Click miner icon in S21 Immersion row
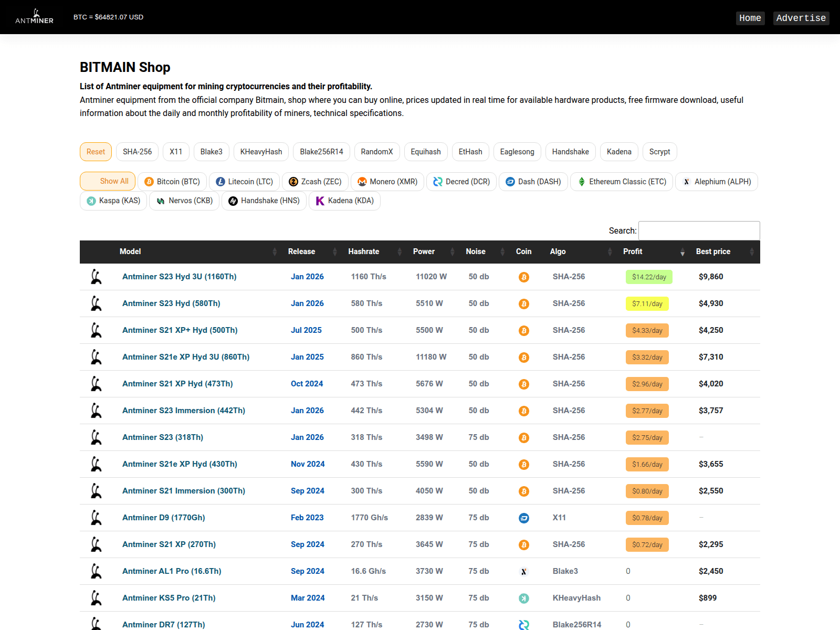840x630 pixels. [96, 491]
